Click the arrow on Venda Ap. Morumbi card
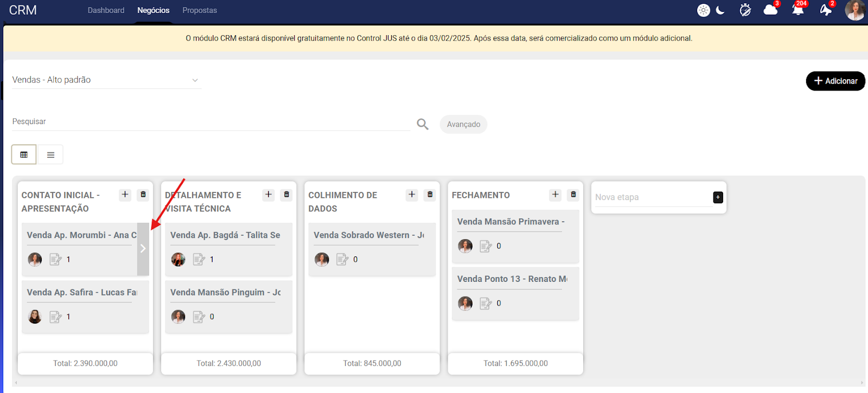 [x=143, y=249]
